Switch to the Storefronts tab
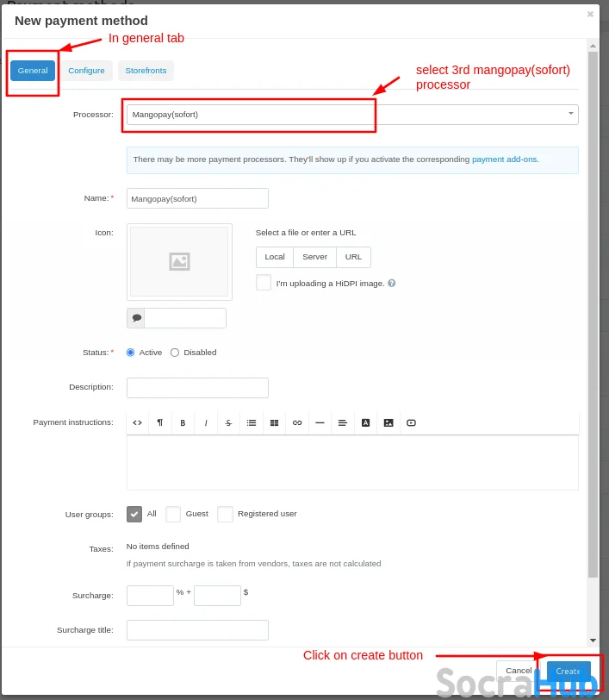The image size is (609, 700). (x=146, y=71)
